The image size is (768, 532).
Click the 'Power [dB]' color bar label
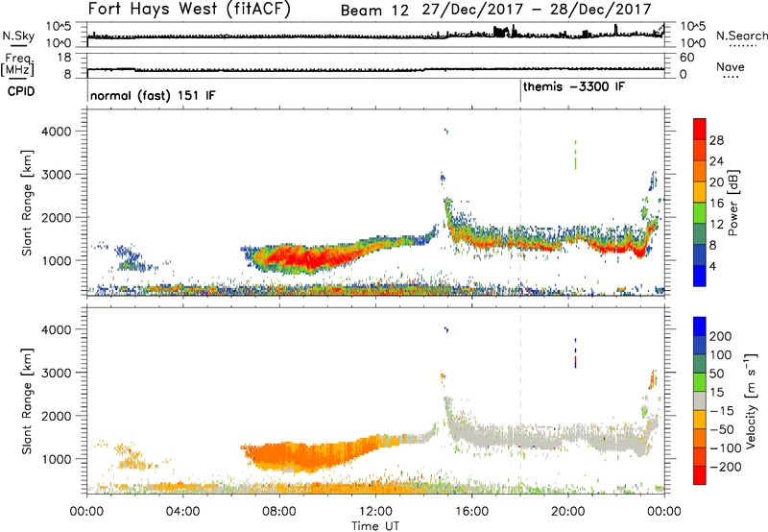pyautogui.click(x=733, y=203)
